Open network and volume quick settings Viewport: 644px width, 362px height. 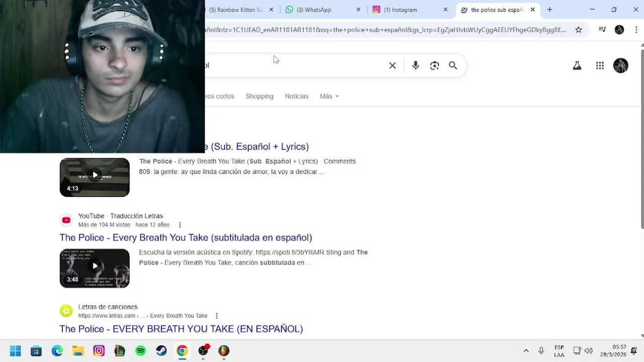coord(583,350)
